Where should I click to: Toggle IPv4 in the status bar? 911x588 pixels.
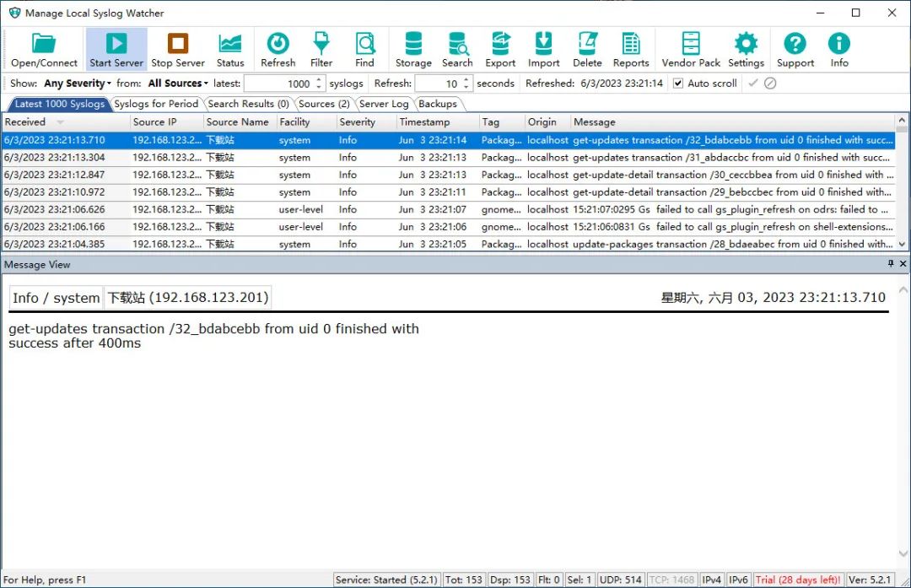712,580
